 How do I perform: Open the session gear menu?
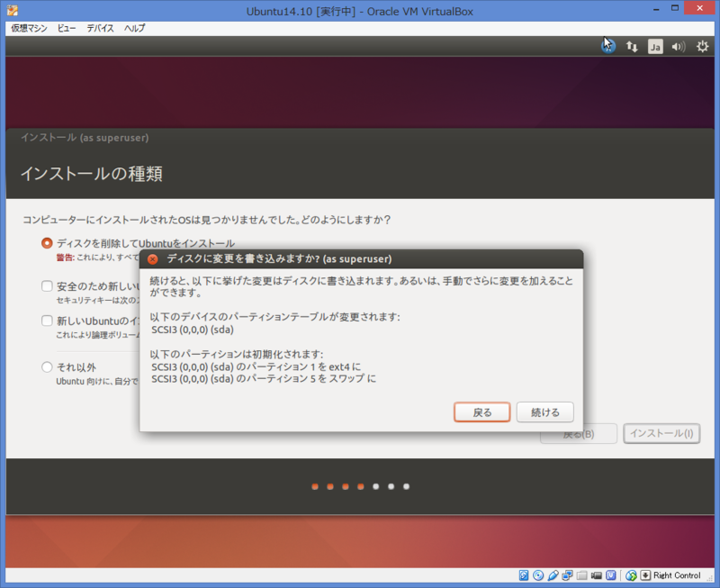703,46
